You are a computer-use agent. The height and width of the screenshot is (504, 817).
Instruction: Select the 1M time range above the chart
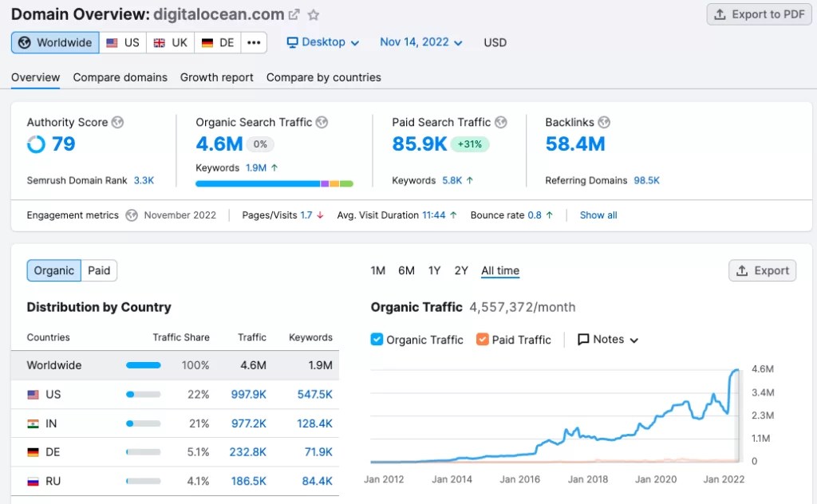(x=377, y=270)
